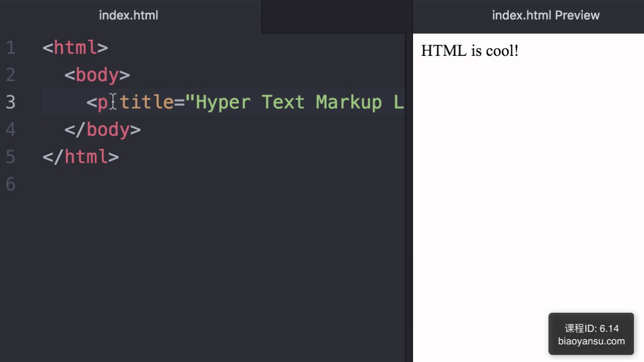This screenshot has width=644, height=362.
Task: Place cursor in the closing html tag
Action: pyautogui.click(x=86, y=157)
